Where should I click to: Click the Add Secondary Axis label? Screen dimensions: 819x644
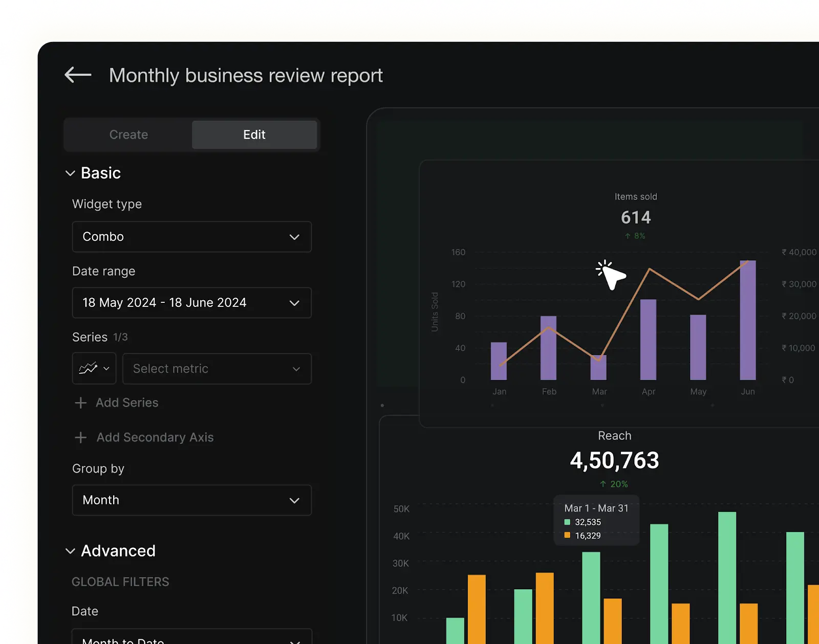click(155, 437)
